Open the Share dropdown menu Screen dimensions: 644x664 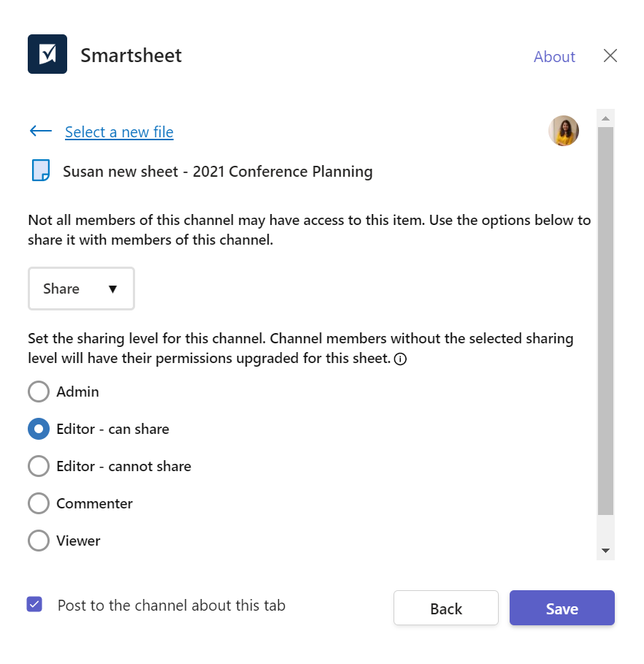[x=80, y=288]
